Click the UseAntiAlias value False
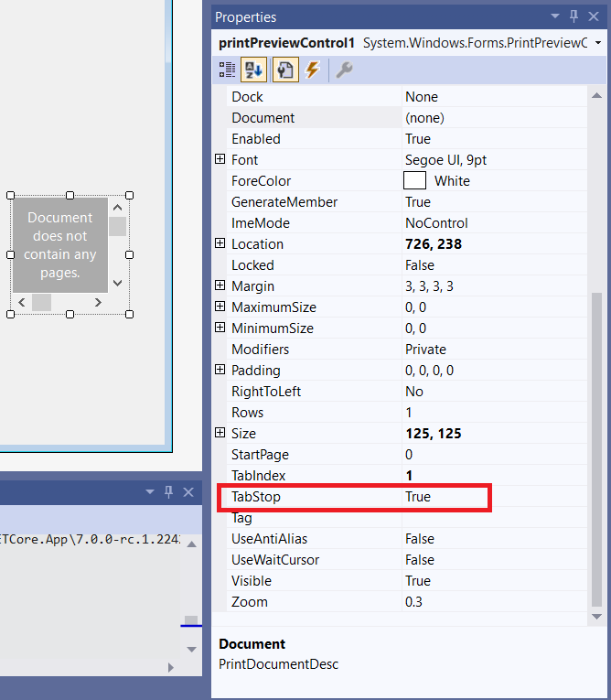Image resolution: width=611 pixels, height=700 pixels. 420,539
